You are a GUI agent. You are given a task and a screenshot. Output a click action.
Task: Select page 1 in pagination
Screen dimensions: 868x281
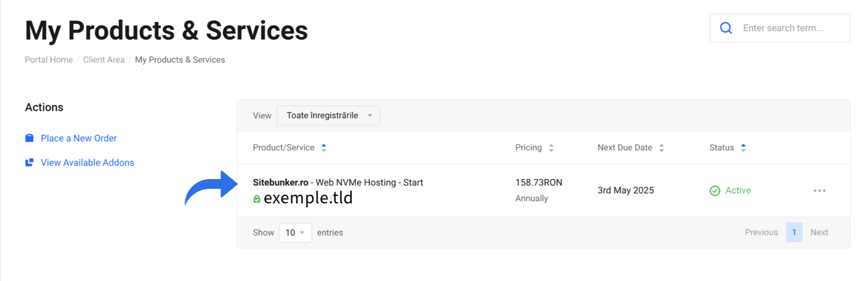(794, 232)
